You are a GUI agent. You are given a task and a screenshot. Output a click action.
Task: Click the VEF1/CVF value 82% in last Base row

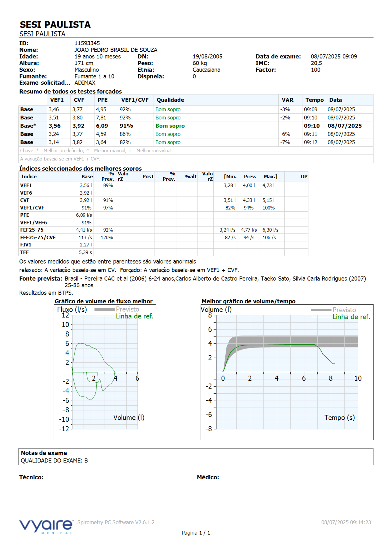point(125,142)
